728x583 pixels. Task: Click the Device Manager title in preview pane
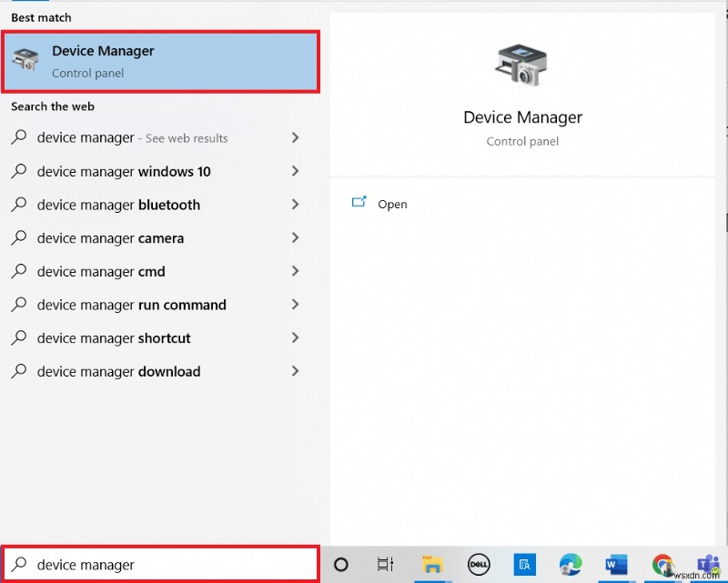click(522, 117)
